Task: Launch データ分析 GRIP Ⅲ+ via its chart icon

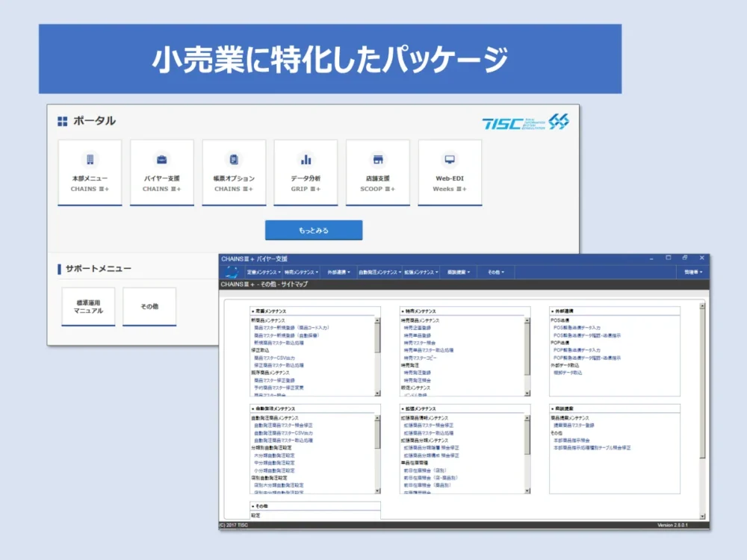Action: point(306,172)
